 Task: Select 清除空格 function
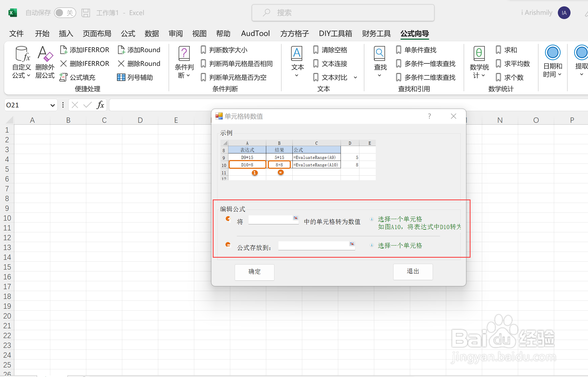coord(330,50)
